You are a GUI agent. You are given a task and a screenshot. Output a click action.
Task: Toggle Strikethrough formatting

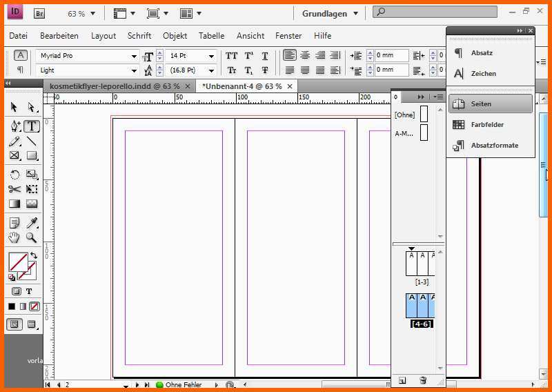265,70
